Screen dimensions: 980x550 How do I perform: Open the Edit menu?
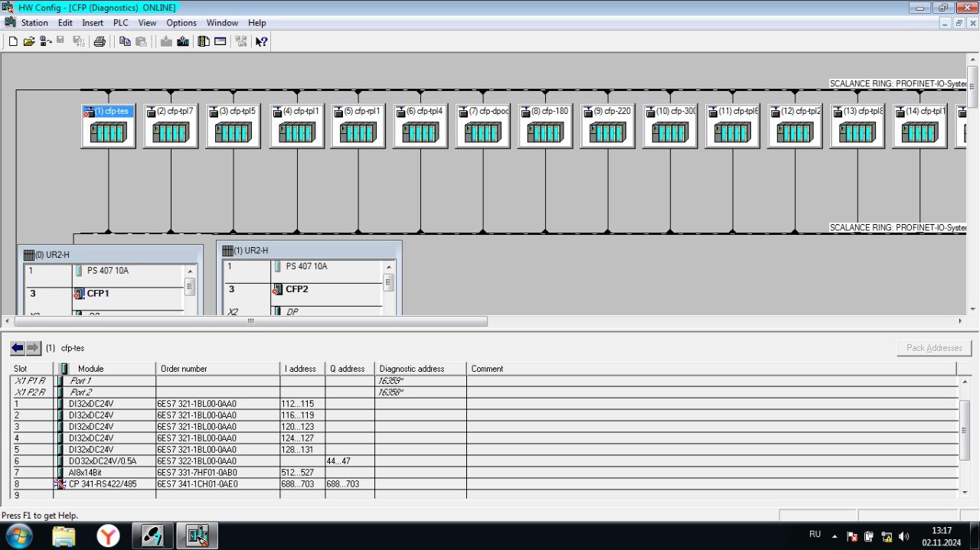65,23
